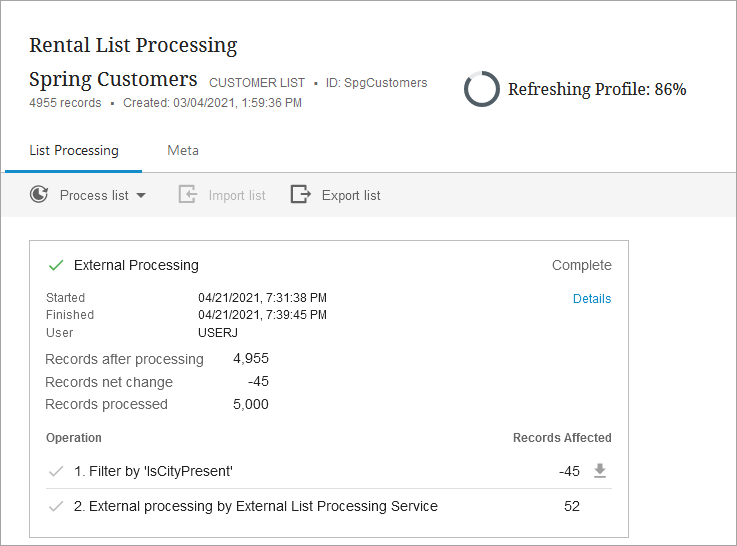Screen dimensions: 737x546
Task: Click the Import list icon
Action: (x=187, y=195)
